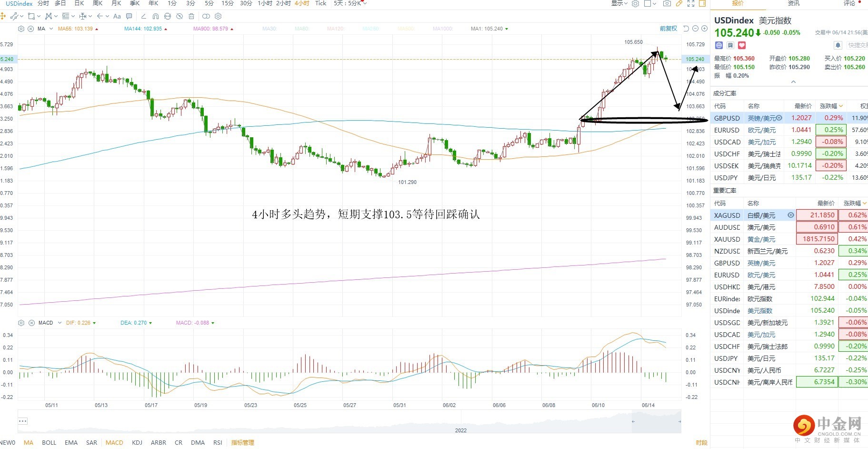This screenshot has width=868, height=449.
Task: Click the lock drawings icon
Action: pyautogui.click(x=168, y=16)
